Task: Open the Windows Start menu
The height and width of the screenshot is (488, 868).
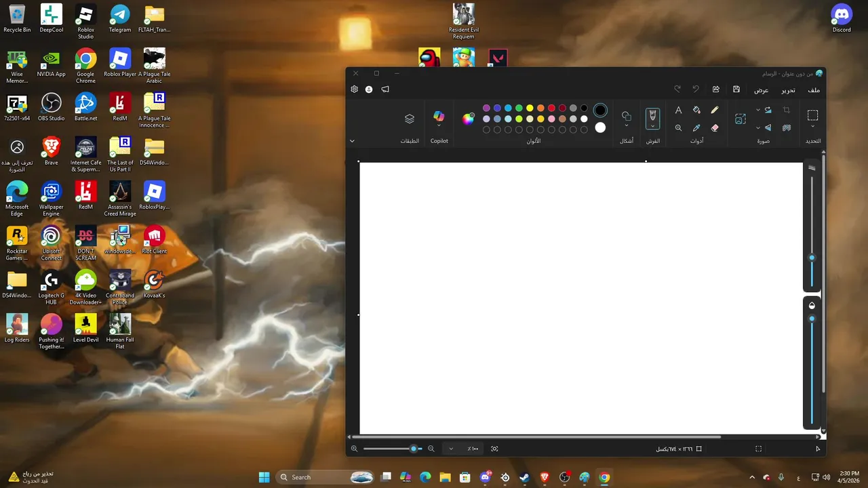Action: [264, 477]
